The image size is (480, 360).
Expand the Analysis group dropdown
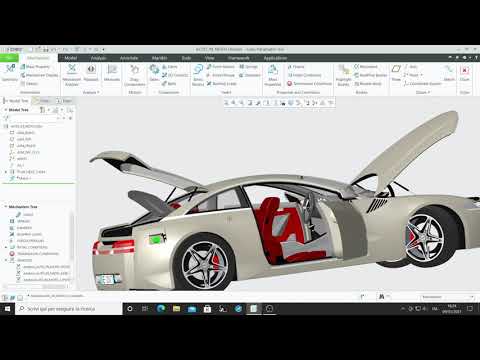tap(91, 92)
